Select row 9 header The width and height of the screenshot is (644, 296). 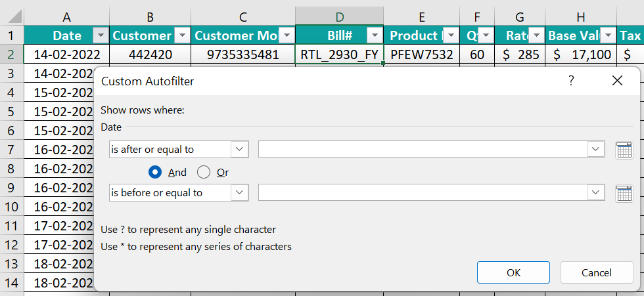coord(12,188)
